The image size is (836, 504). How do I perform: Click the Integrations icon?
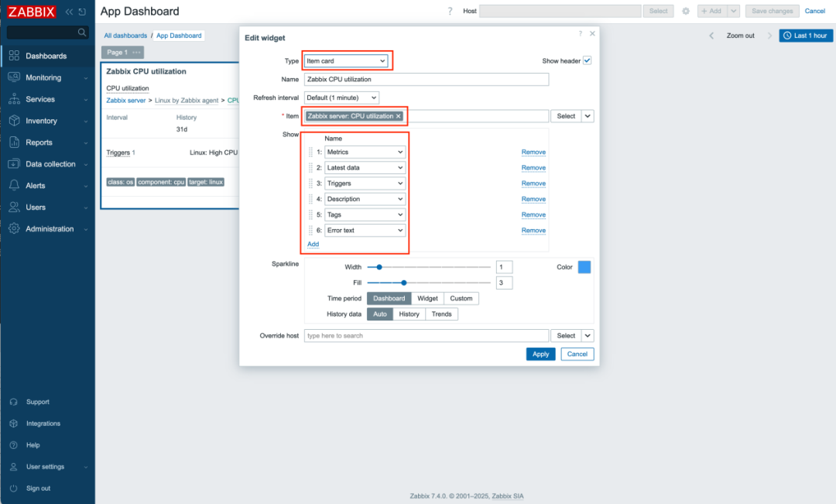click(x=14, y=423)
